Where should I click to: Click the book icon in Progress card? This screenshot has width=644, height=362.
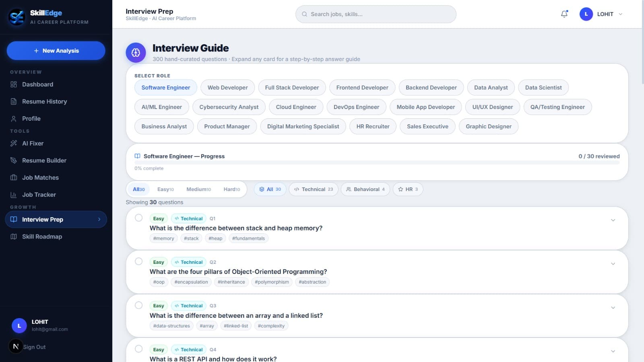click(137, 156)
